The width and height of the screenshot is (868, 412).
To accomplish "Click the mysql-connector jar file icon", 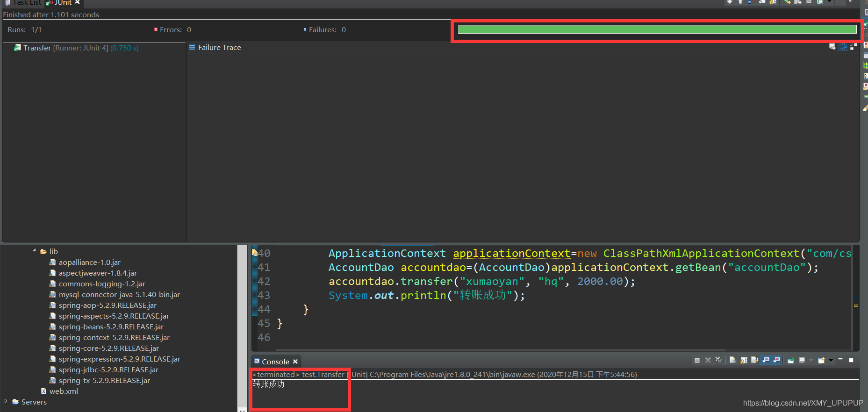I will click(x=53, y=294).
